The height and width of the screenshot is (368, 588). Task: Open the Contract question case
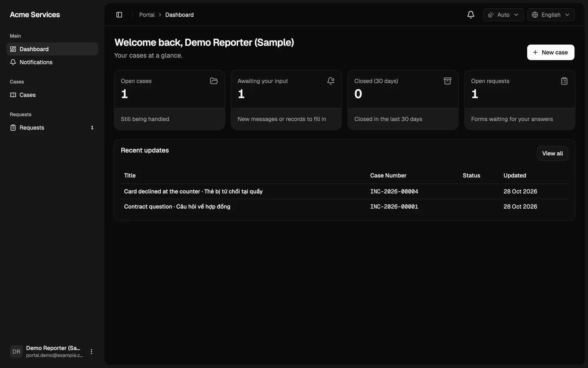[177, 206]
